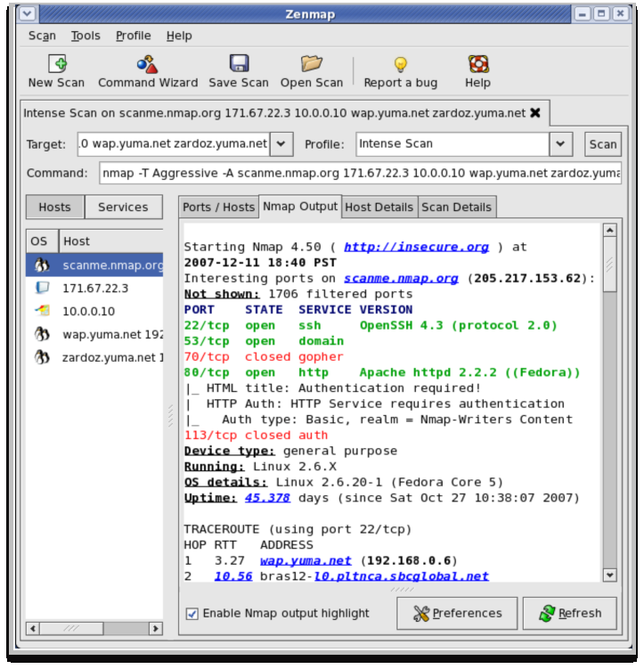Open the scanme.nmap.org link in output
Screen dimensions: 644x669
tap(401, 279)
